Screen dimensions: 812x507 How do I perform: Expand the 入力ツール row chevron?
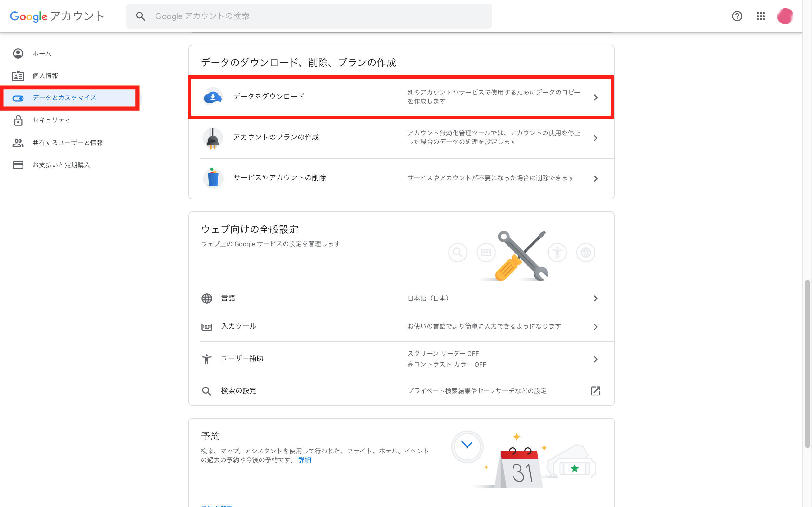coord(596,327)
